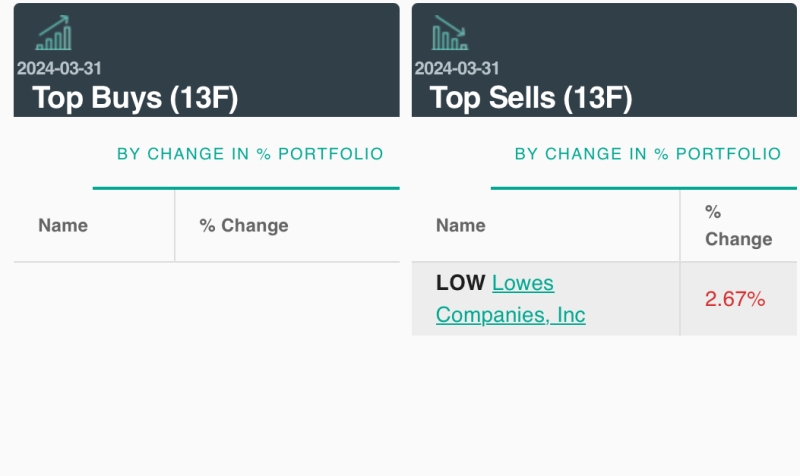Click the declining bar chart icon
Viewport: 800px width, 476px height.
[x=450, y=33]
